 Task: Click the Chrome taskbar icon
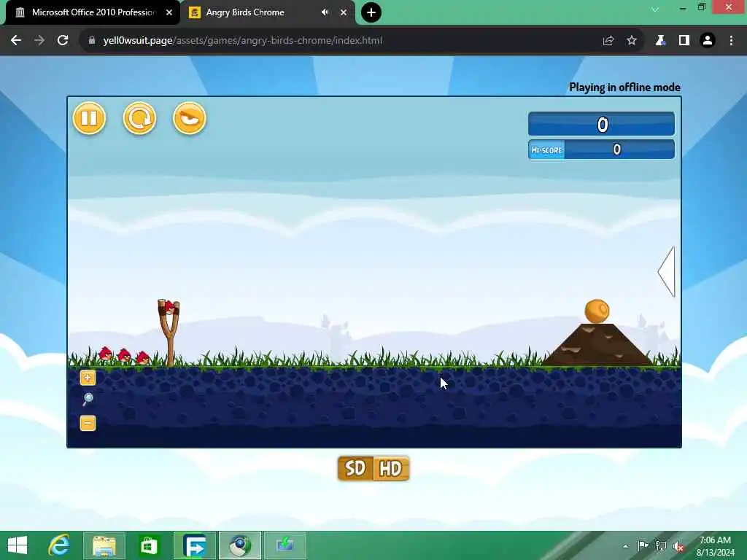[239, 545]
